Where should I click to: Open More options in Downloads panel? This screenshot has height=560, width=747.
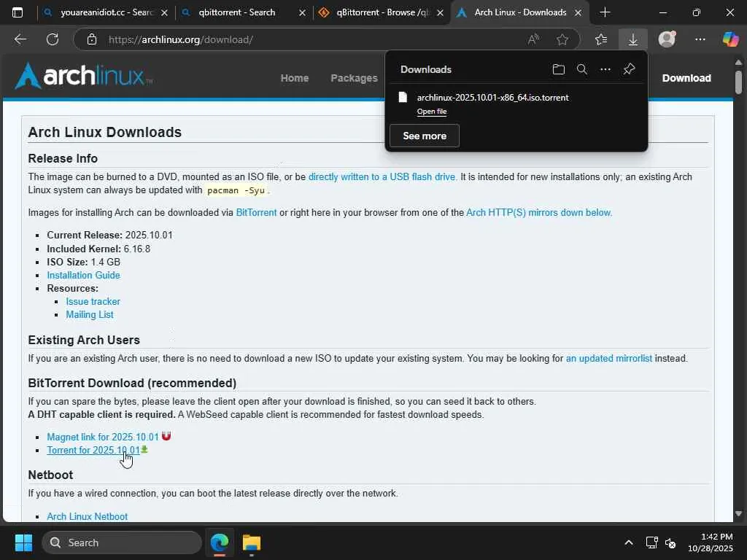[x=605, y=69]
